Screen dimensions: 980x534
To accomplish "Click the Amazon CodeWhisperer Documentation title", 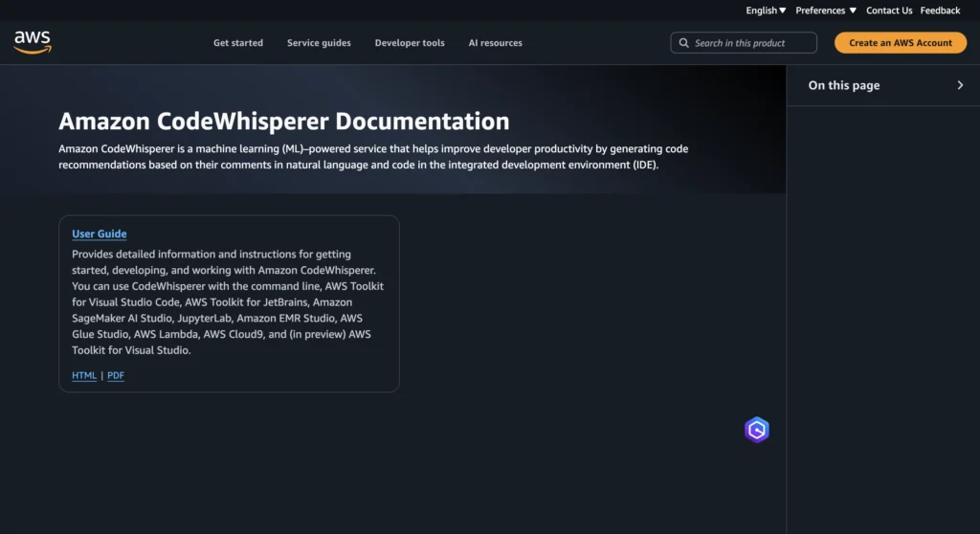I will (x=283, y=122).
